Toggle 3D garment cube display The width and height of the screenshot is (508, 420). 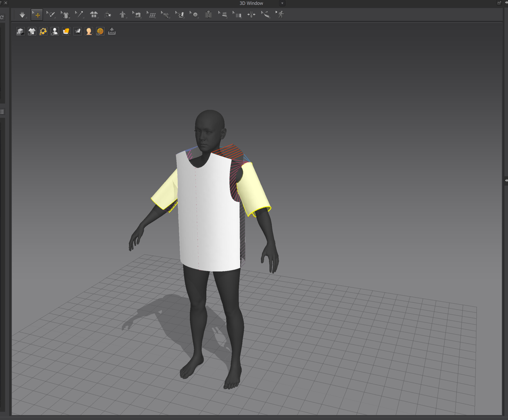(20, 31)
